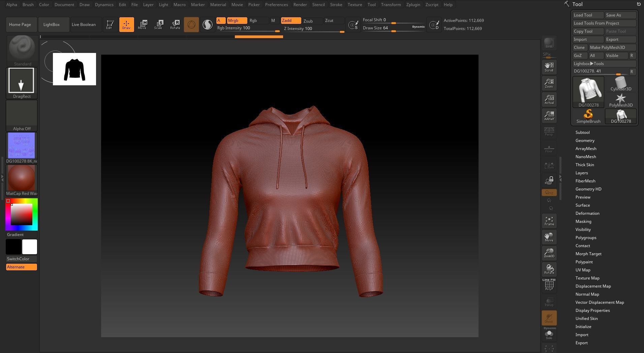Set canvas to Actual size
Viewport: 644px width, 353px height.
click(x=549, y=99)
